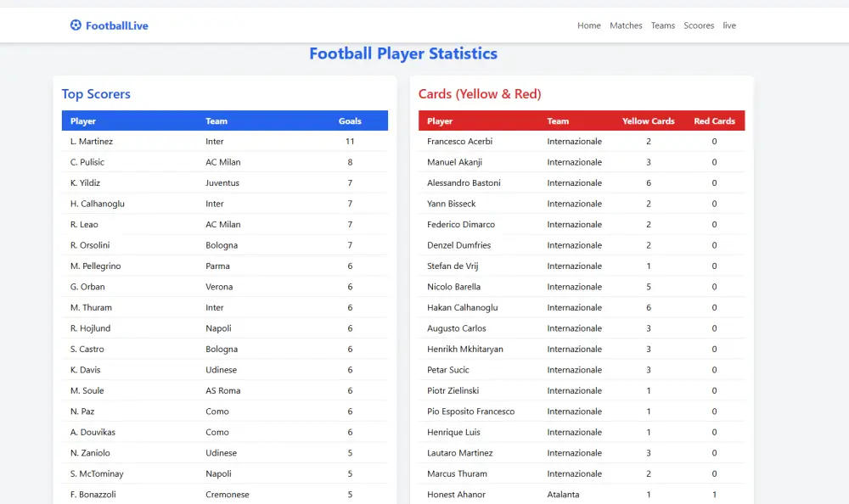Click the Cards (Yellow & Red) heading
The image size is (849, 504).
(x=480, y=94)
